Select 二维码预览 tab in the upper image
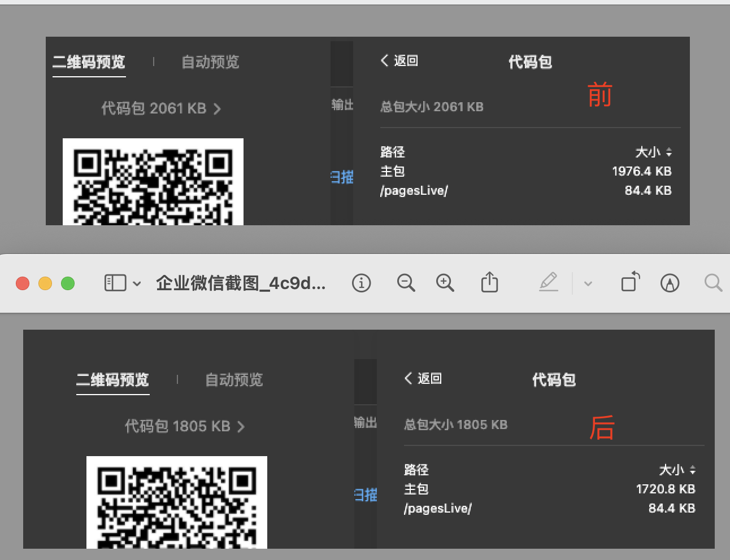 (x=89, y=62)
